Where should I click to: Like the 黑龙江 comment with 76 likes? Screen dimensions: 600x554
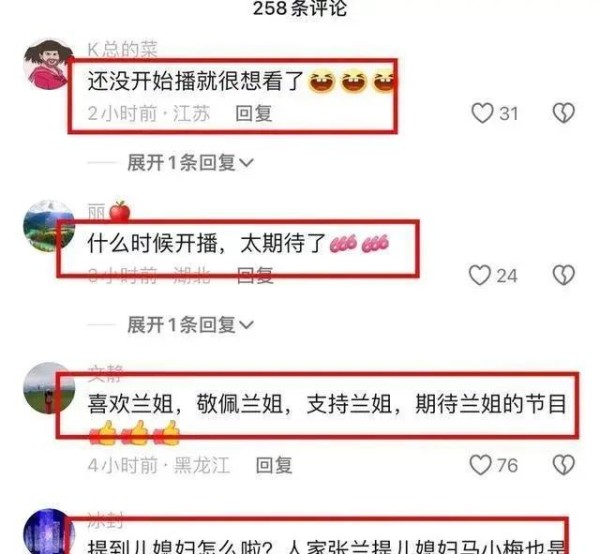click(x=481, y=465)
